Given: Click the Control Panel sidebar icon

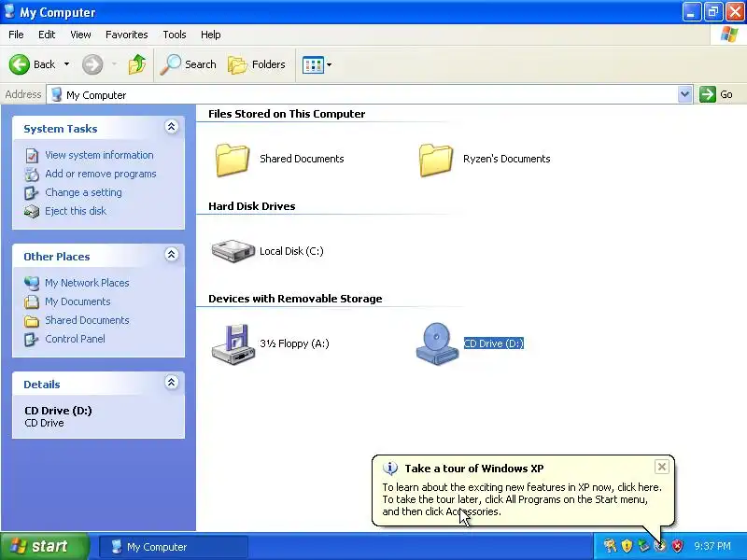Looking at the screenshot, I should (x=32, y=340).
